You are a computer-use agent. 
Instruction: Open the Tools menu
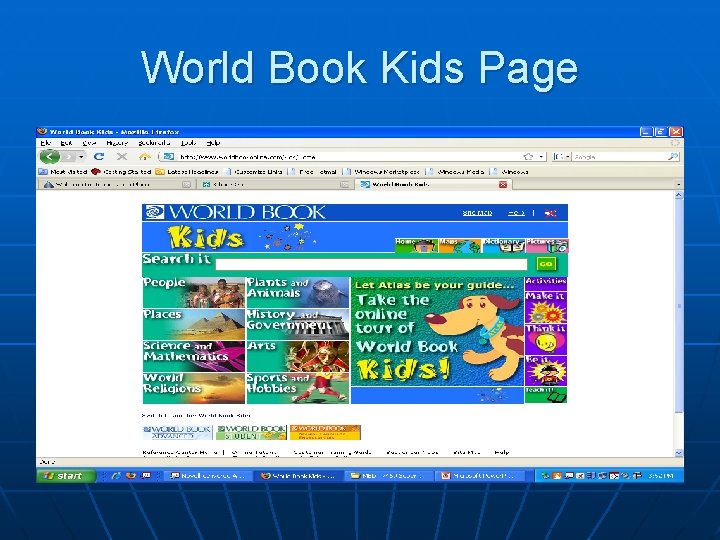click(188, 143)
